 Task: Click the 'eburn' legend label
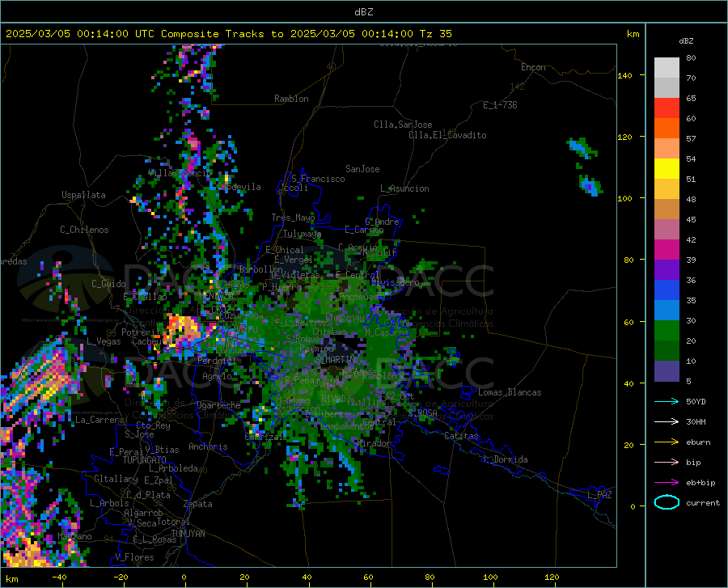(x=698, y=442)
